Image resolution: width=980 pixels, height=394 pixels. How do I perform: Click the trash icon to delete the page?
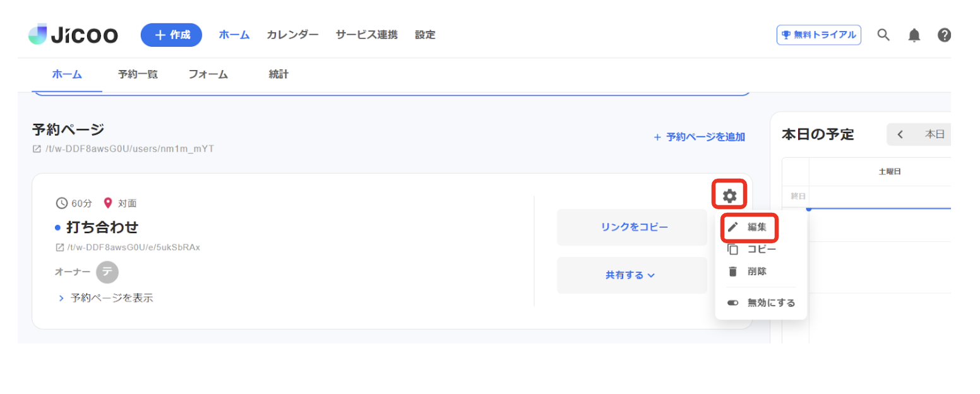(x=732, y=271)
